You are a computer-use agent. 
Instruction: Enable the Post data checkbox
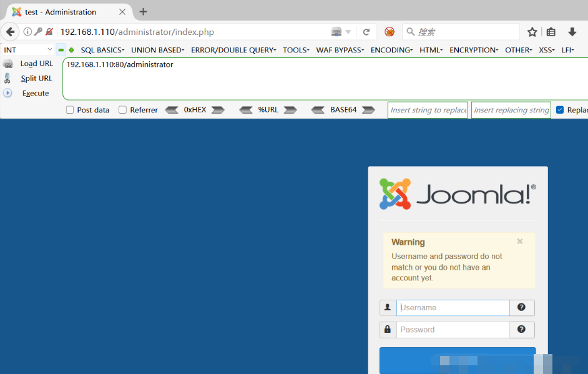(x=70, y=110)
